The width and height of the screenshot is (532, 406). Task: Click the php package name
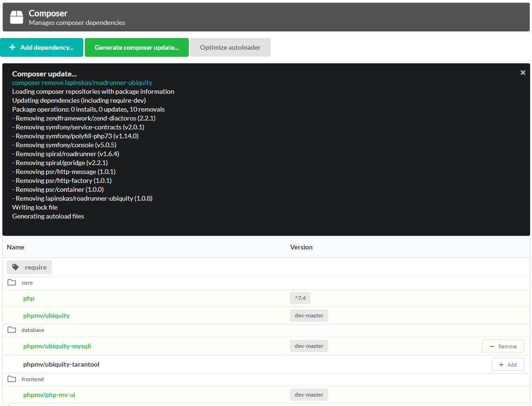(29, 298)
